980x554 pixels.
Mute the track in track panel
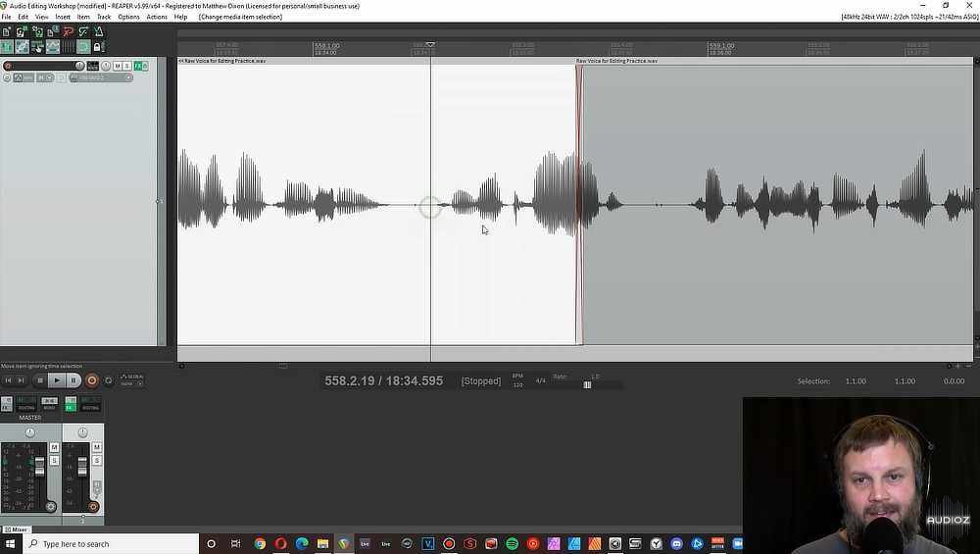[x=118, y=66]
